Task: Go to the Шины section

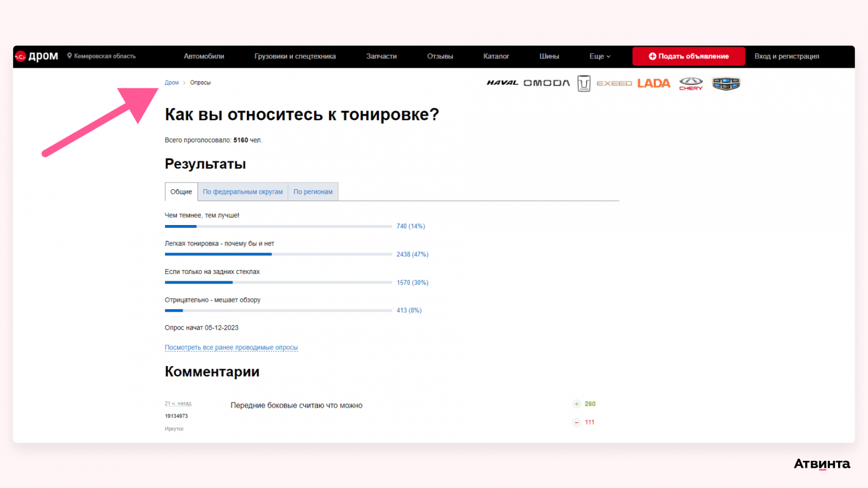Action: tap(549, 56)
